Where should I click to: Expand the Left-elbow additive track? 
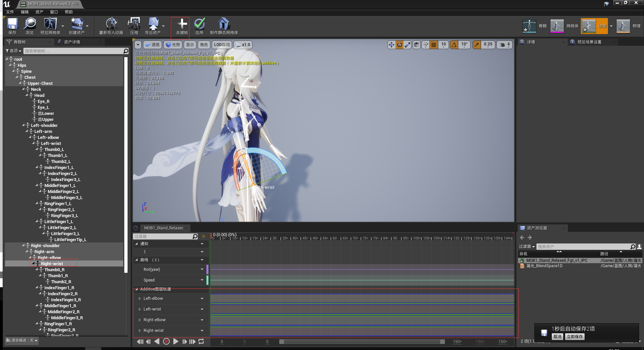(140, 299)
